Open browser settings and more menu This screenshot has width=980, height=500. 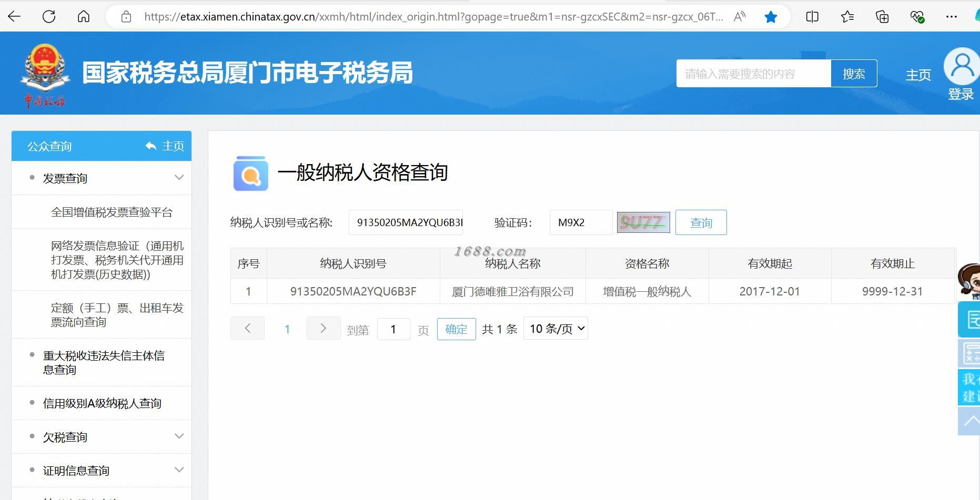click(x=951, y=17)
